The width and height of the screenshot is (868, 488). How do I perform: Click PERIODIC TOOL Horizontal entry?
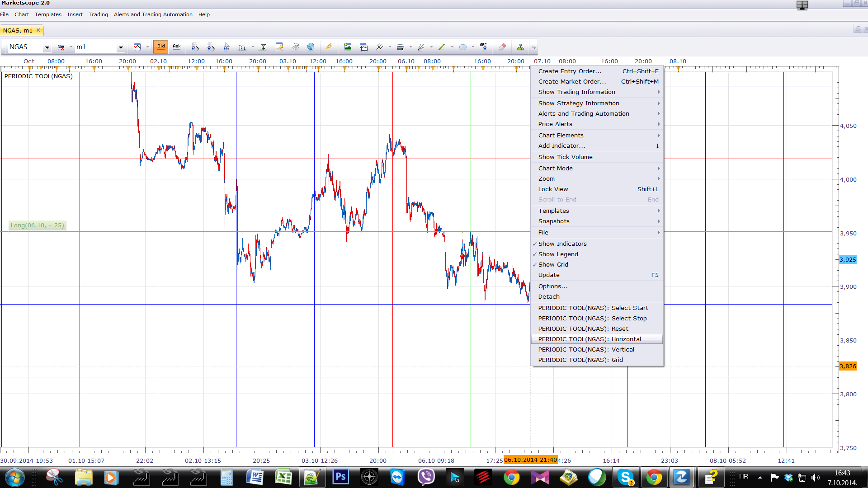pyautogui.click(x=597, y=339)
